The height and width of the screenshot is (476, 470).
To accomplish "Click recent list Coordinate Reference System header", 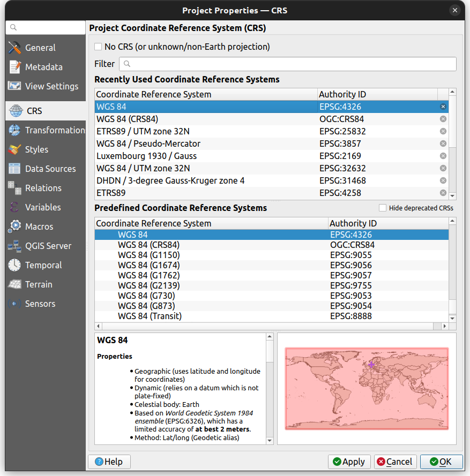I will (x=206, y=94).
